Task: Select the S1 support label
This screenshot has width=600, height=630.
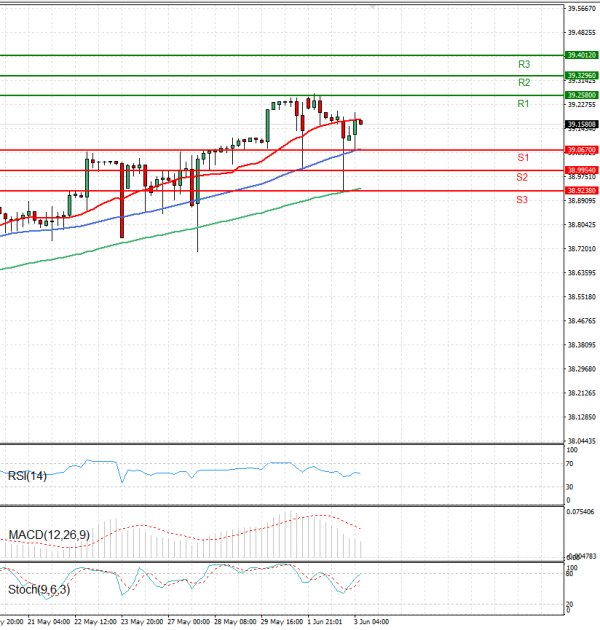Action: [x=523, y=158]
